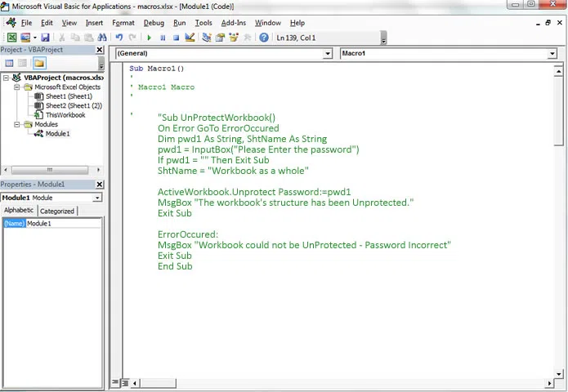Click the Project panel horizontal scrollbar thumb

[50, 170]
